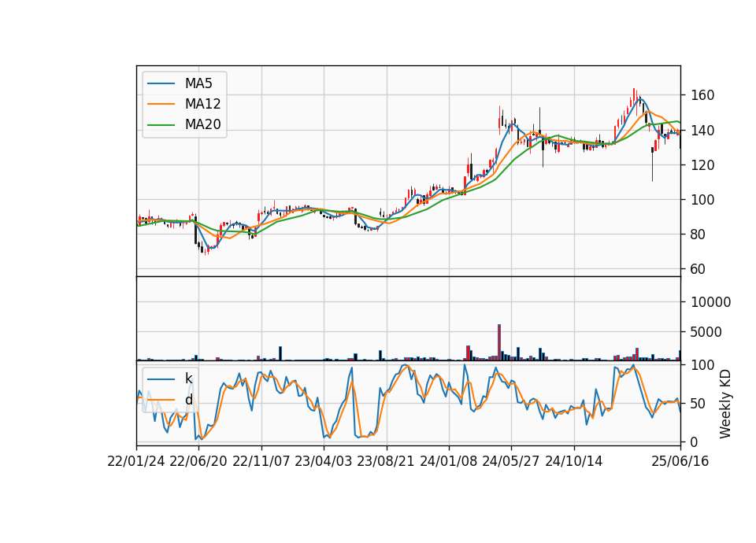The height and width of the screenshot is (543, 756).
Task: Click the 80 price axis label
Action: tap(699, 235)
